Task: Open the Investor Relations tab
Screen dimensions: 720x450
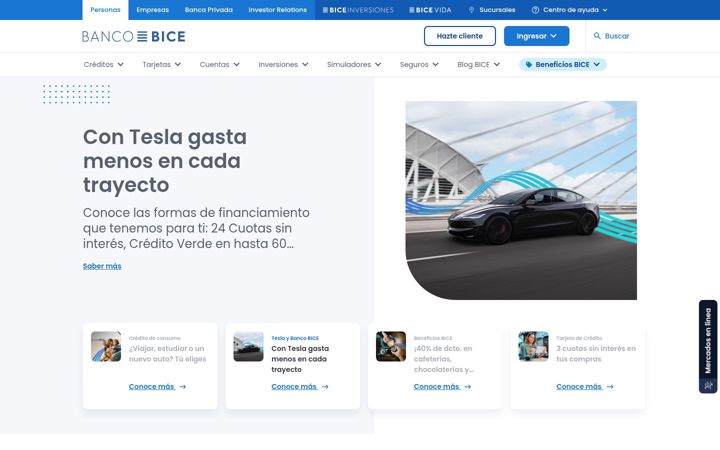Action: 277,10
